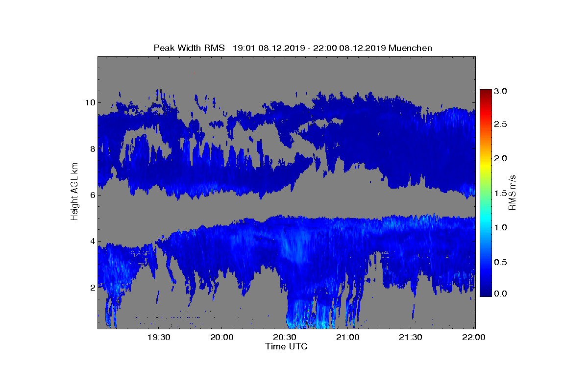This screenshot has height=392, width=588.
Task: Click the height tick label 8
Action: click(x=92, y=148)
